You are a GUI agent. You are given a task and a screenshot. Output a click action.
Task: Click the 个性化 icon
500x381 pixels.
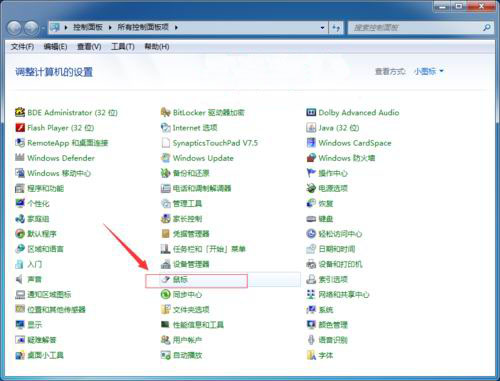pyautogui.click(x=20, y=203)
